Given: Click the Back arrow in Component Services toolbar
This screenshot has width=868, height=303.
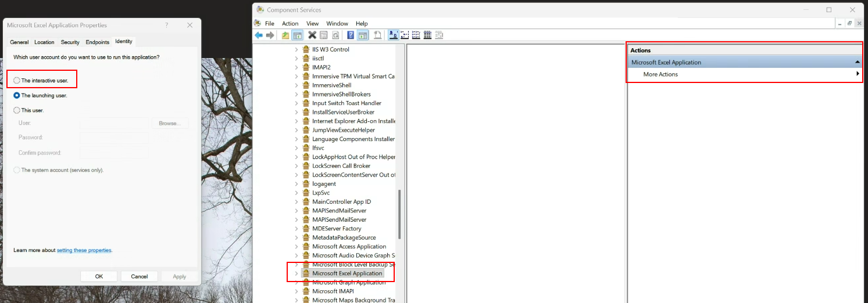Looking at the screenshot, I should 259,35.
